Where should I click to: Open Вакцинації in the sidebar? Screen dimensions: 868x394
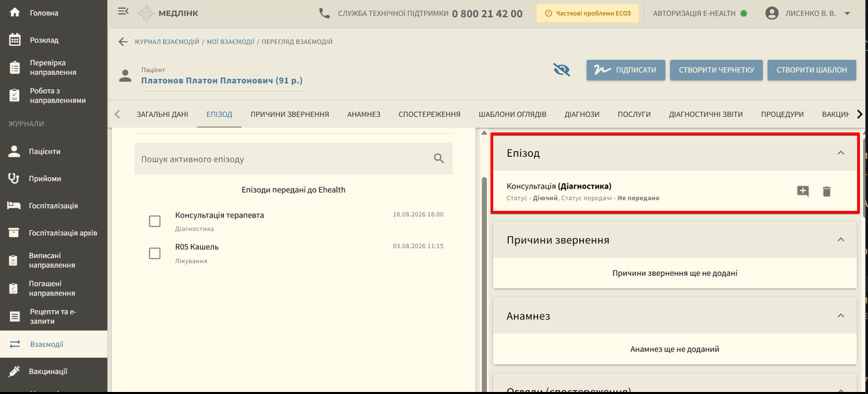click(x=53, y=371)
